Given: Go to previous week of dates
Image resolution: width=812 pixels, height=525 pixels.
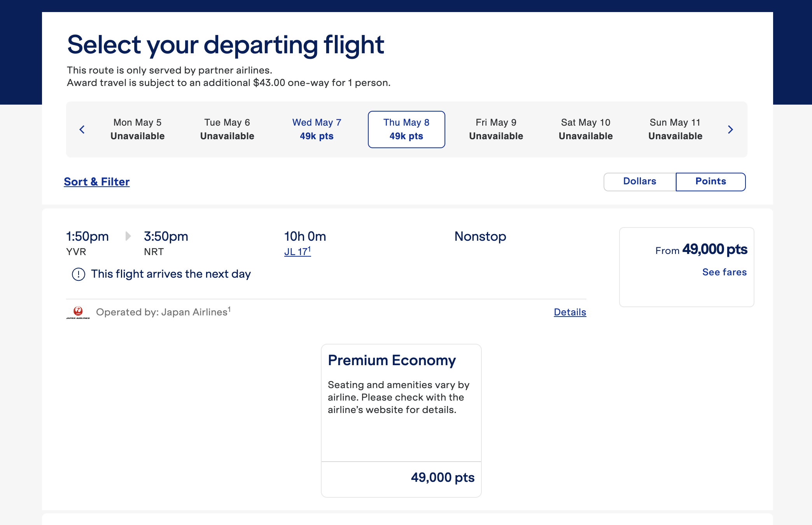Looking at the screenshot, I should tap(82, 129).
